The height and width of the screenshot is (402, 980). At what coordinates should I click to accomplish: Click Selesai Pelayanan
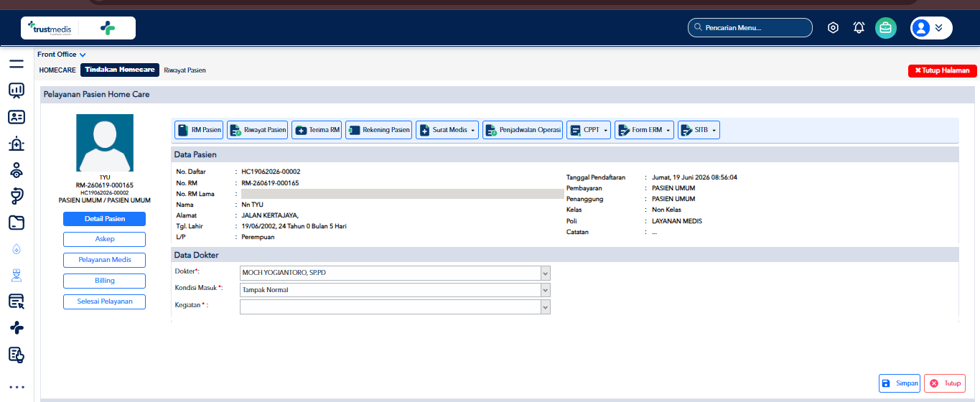click(104, 301)
